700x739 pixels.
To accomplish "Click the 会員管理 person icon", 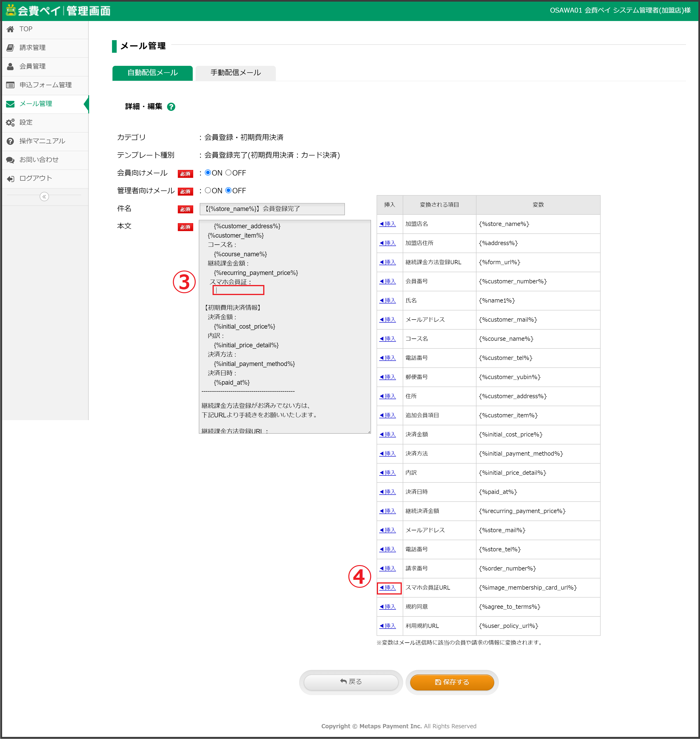I will point(10,67).
